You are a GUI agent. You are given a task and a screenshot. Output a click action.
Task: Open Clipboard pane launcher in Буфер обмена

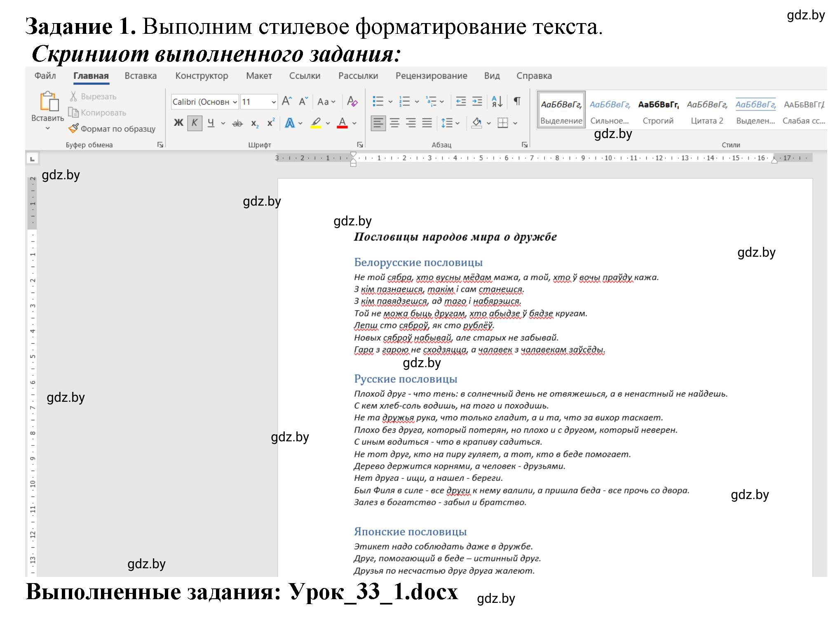coord(160,145)
